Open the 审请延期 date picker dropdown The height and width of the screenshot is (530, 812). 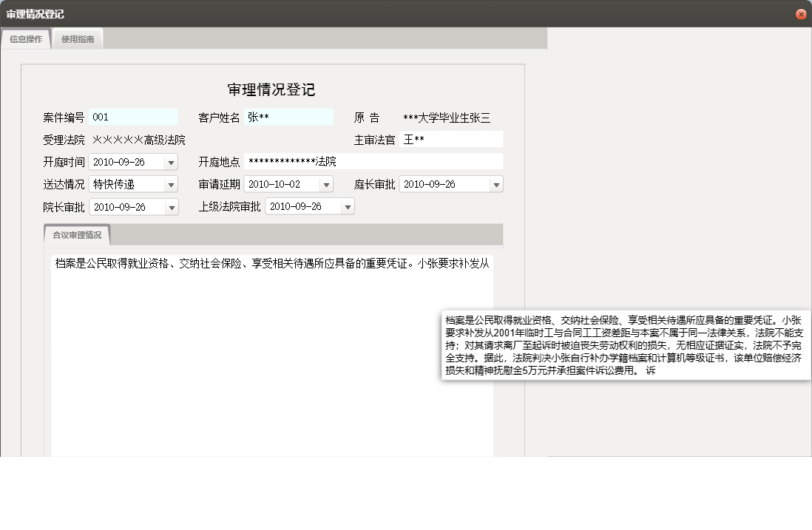coord(325,184)
